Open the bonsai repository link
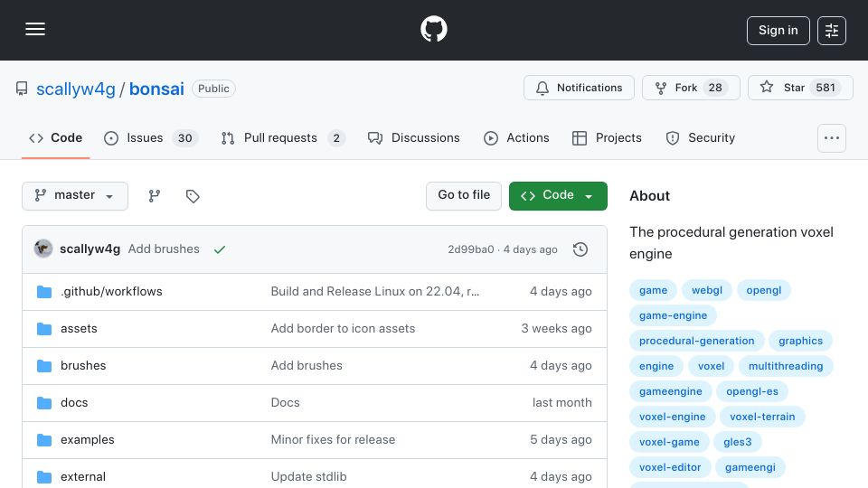 156,89
